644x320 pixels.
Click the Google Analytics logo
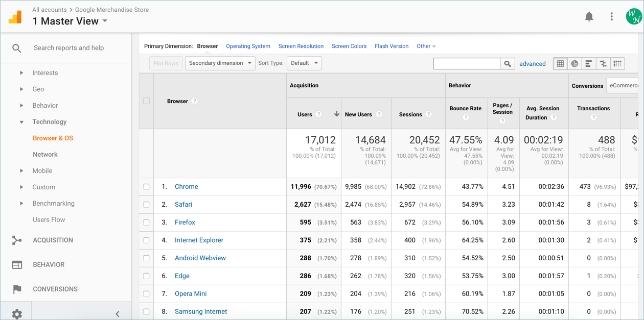[x=15, y=17]
